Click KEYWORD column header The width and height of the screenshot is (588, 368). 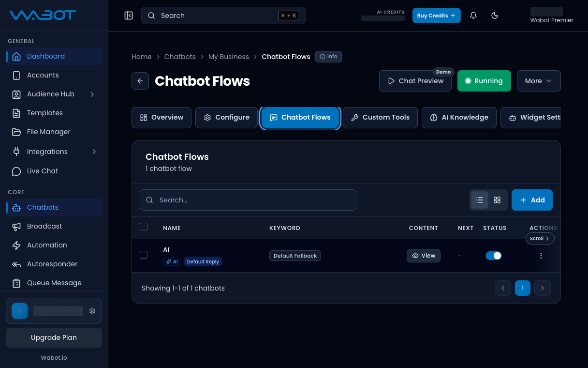tap(285, 228)
